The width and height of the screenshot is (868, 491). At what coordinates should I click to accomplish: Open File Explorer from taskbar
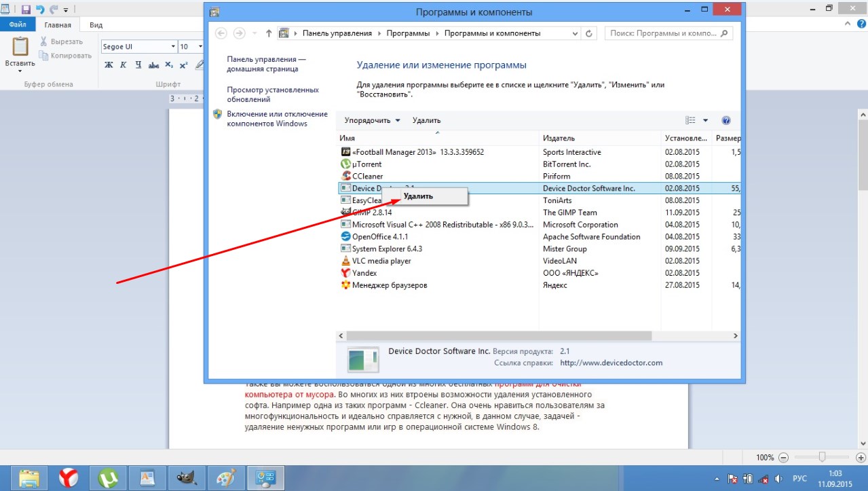click(29, 478)
